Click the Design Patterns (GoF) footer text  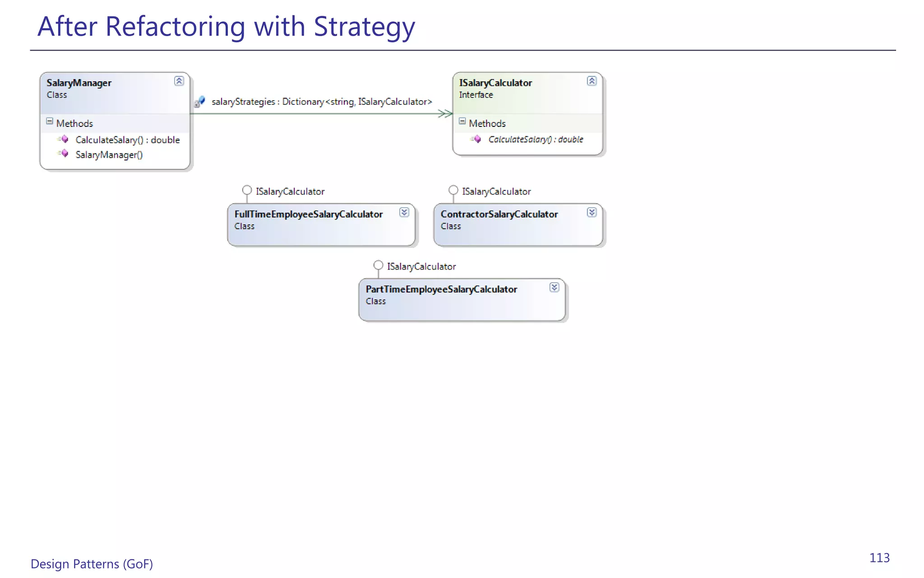(x=92, y=564)
